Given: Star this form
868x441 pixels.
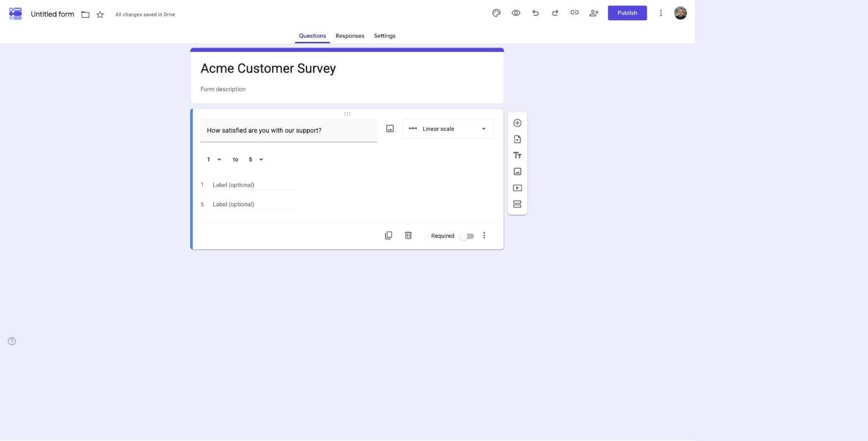Looking at the screenshot, I should pos(100,15).
